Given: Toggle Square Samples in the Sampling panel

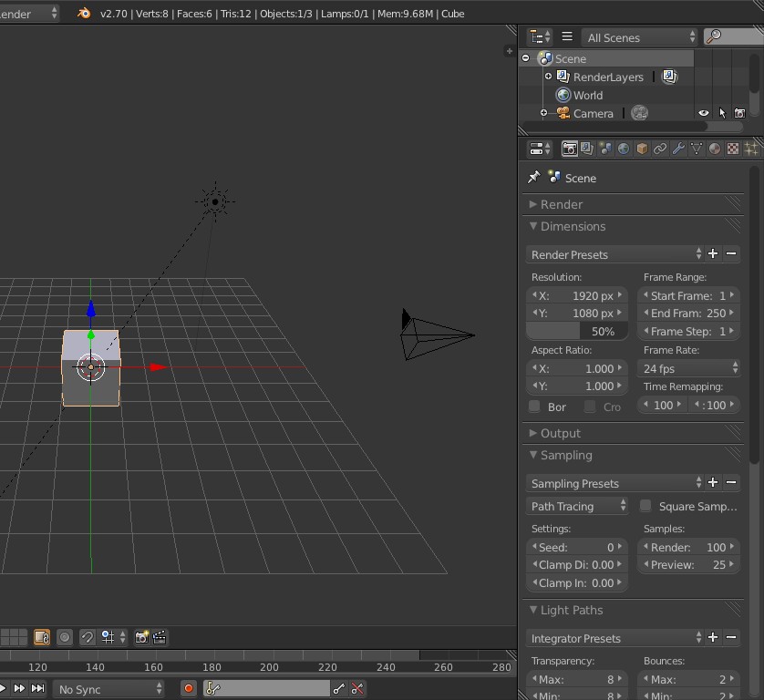Looking at the screenshot, I should 645,505.
